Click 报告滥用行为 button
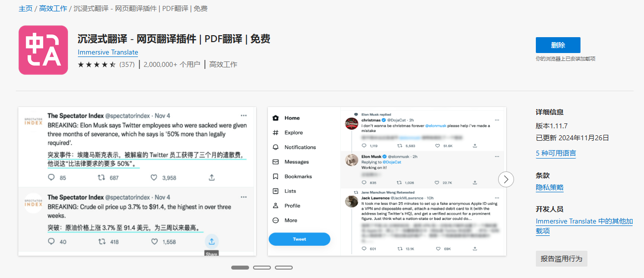Screen dimensions: 644x278 pyautogui.click(x=562, y=259)
